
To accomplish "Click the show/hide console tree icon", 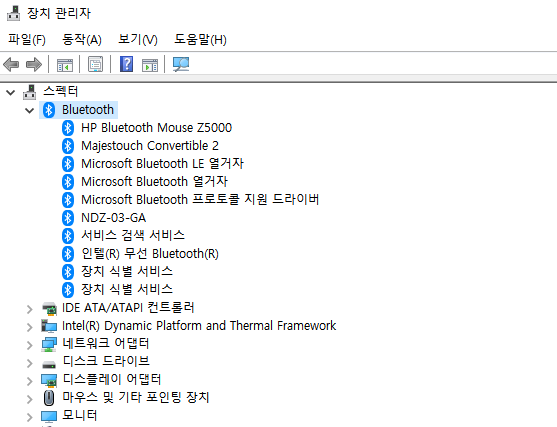I will (x=65, y=65).
